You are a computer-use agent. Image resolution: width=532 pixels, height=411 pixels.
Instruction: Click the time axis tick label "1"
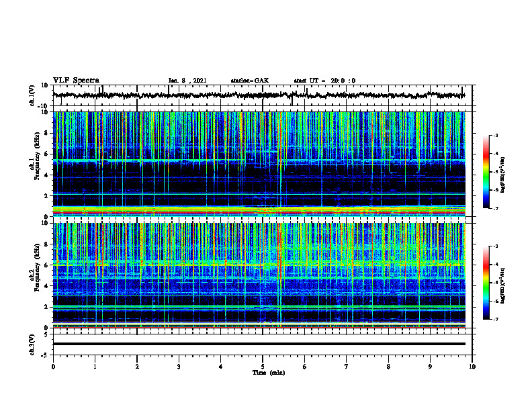pos(95,367)
